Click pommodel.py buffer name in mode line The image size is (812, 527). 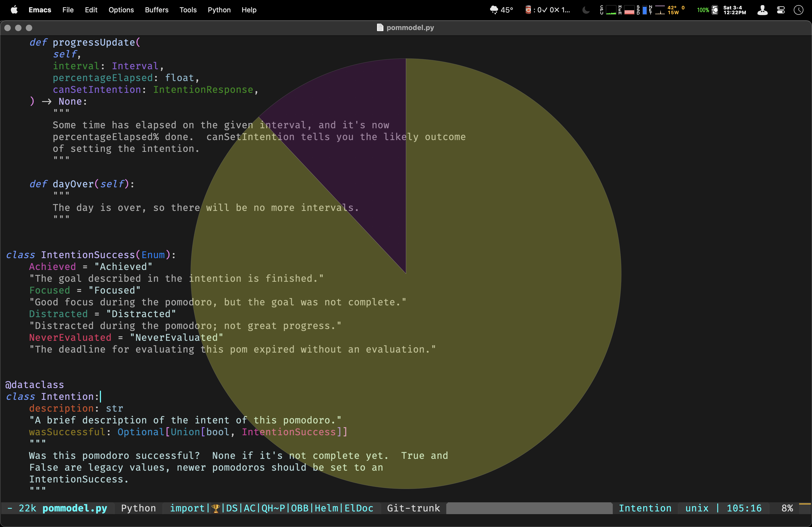[75, 508]
